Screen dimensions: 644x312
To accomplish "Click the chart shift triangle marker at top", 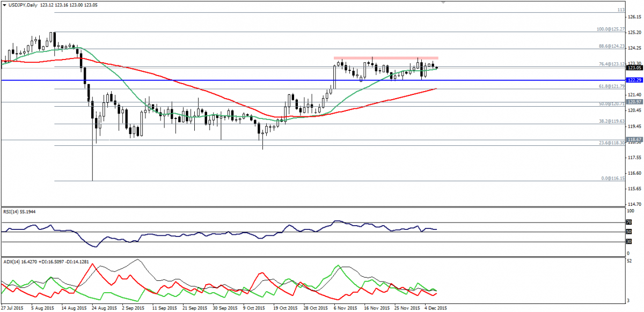I will coord(442,3).
